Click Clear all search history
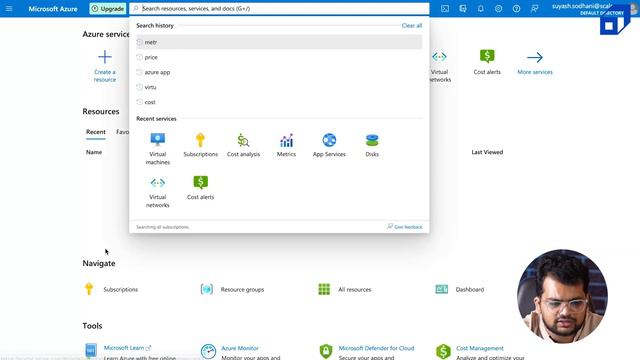640x360 pixels. (x=411, y=25)
